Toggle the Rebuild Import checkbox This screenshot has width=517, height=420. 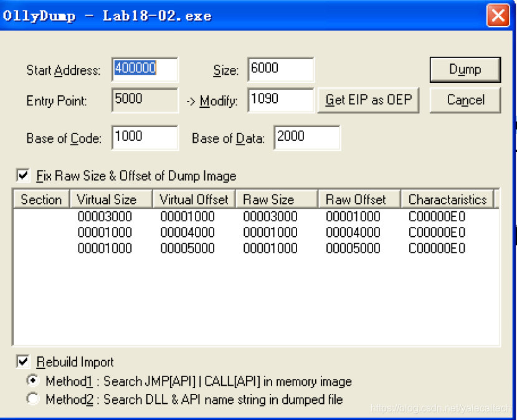pyautogui.click(x=23, y=361)
